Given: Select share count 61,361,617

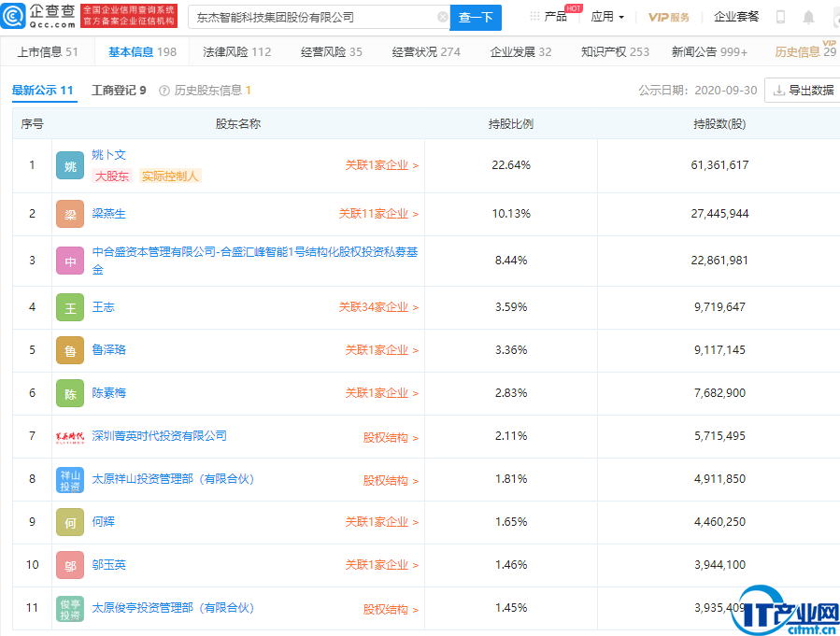Looking at the screenshot, I should tap(719, 165).
